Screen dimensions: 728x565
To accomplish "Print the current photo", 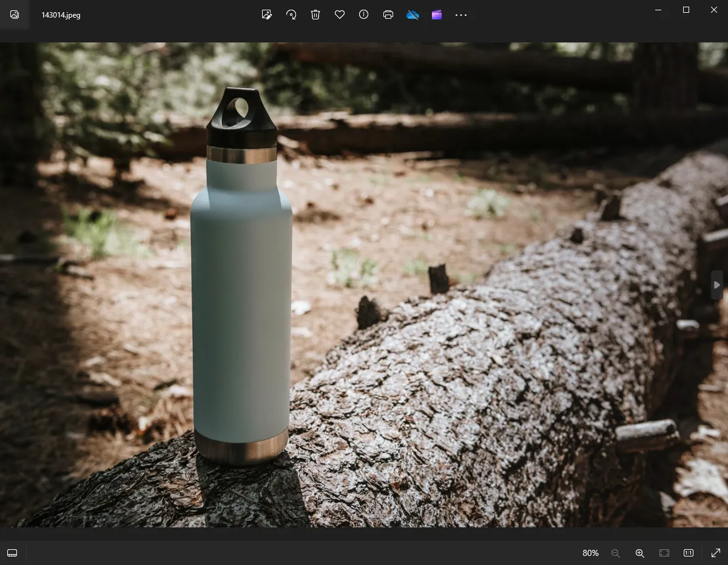I will click(x=388, y=15).
